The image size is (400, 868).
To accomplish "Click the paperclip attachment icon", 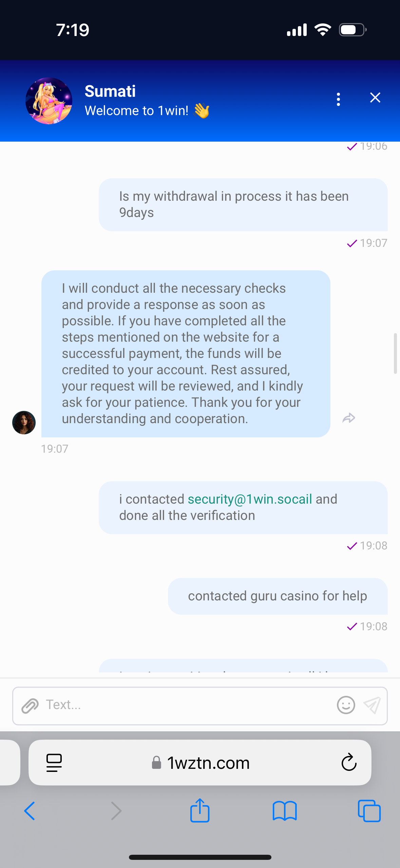I will 30,706.
